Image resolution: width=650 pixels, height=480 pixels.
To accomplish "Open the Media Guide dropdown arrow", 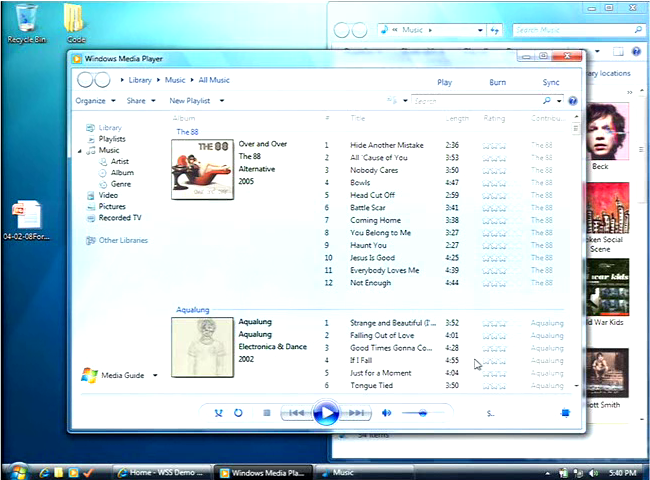I will pos(155,375).
